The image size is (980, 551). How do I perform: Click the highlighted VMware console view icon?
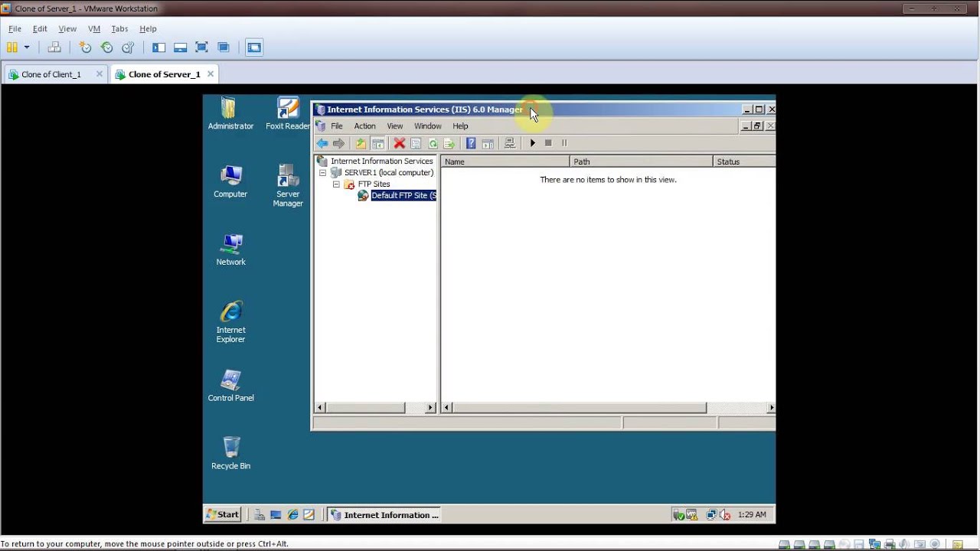(x=254, y=47)
